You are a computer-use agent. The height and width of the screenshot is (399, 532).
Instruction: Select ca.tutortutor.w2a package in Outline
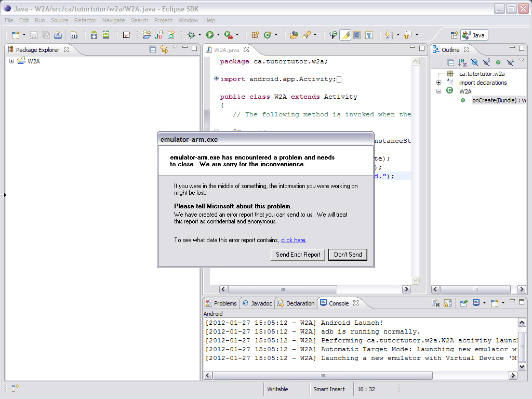pyautogui.click(x=482, y=74)
